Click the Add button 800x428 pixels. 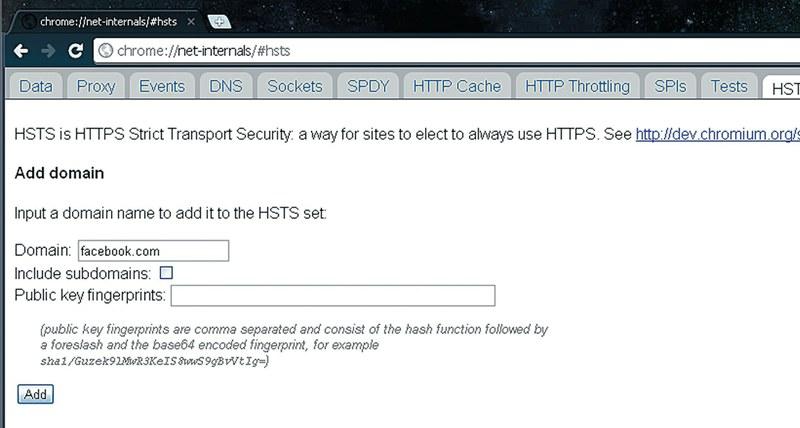(35, 395)
